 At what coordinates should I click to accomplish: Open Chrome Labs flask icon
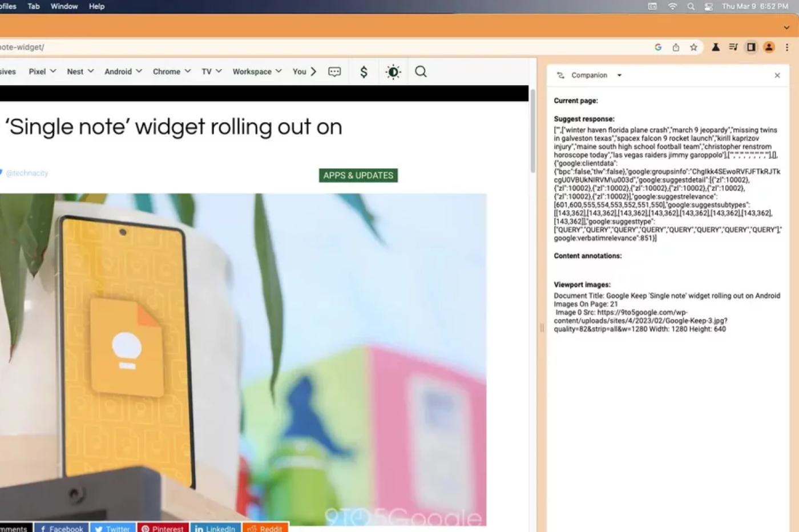715,47
